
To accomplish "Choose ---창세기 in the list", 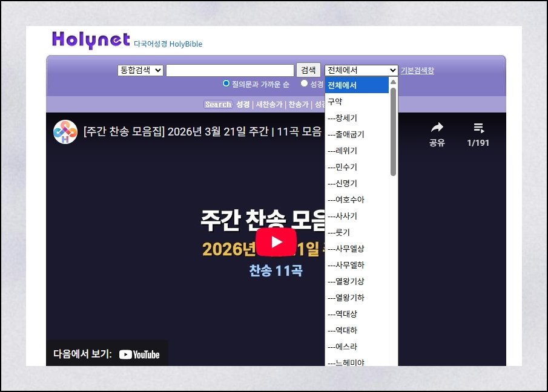I will click(357, 118).
